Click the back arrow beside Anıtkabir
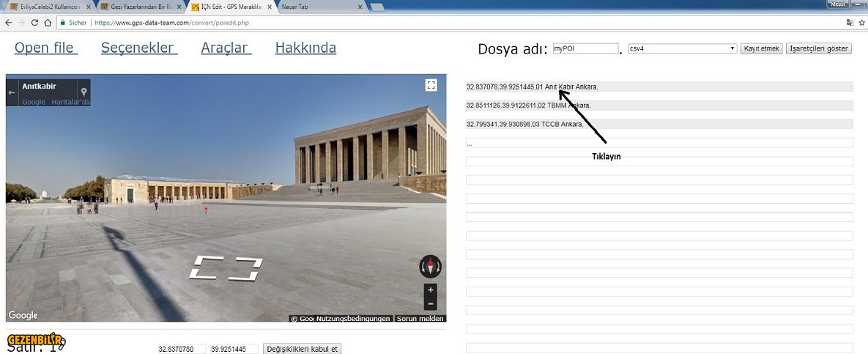The image size is (868, 354). 12,92
